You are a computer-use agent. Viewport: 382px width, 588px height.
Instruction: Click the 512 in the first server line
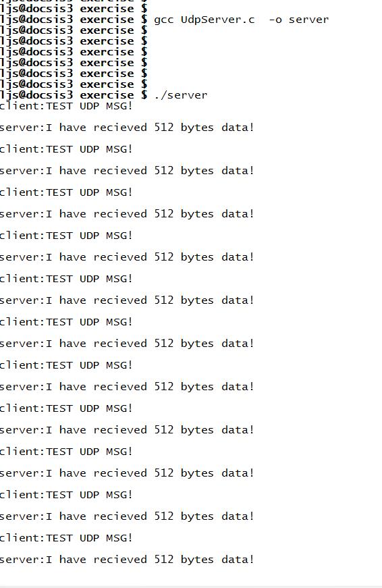(164, 128)
